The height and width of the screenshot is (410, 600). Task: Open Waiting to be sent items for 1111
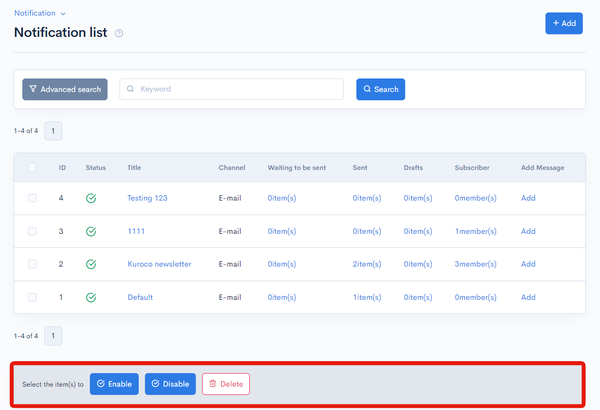click(282, 231)
